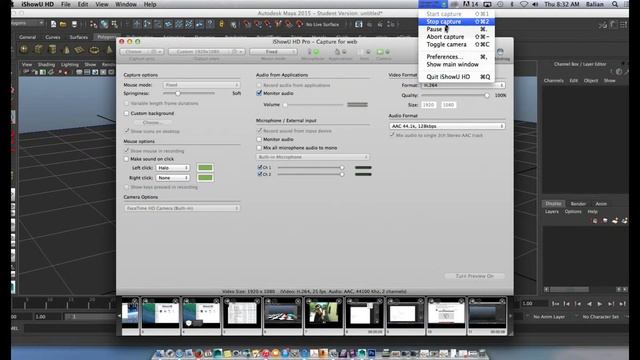The width and height of the screenshot is (640, 360).
Task: Open the FaceTime HD Camera dropdown
Action: [182, 208]
